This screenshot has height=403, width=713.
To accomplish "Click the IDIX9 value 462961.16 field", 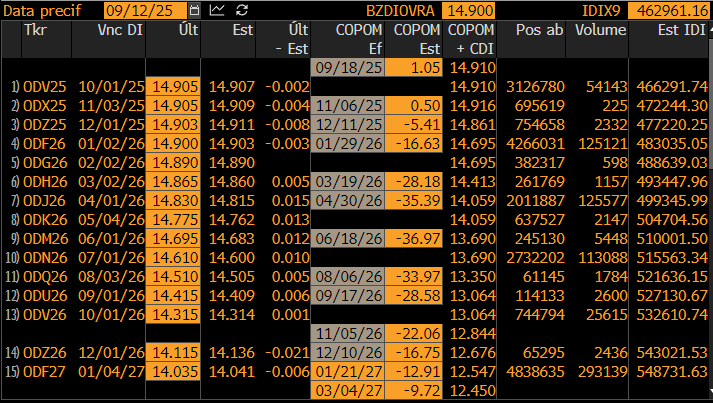I will tap(668, 10).
